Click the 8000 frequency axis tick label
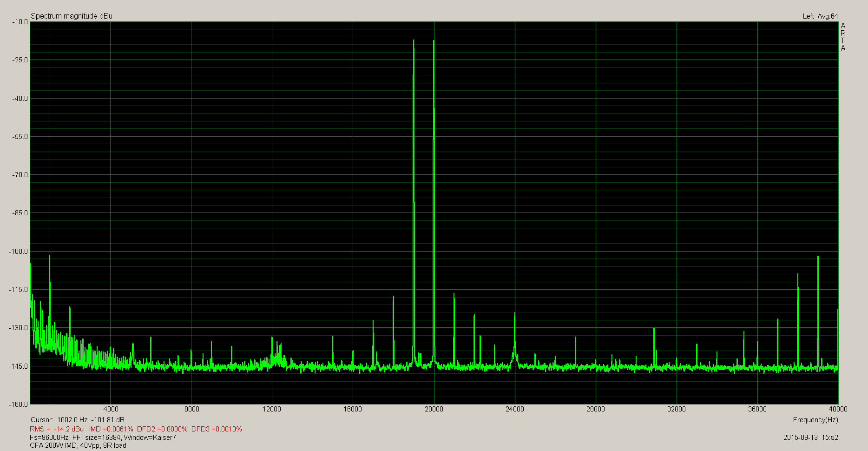 [x=191, y=409]
